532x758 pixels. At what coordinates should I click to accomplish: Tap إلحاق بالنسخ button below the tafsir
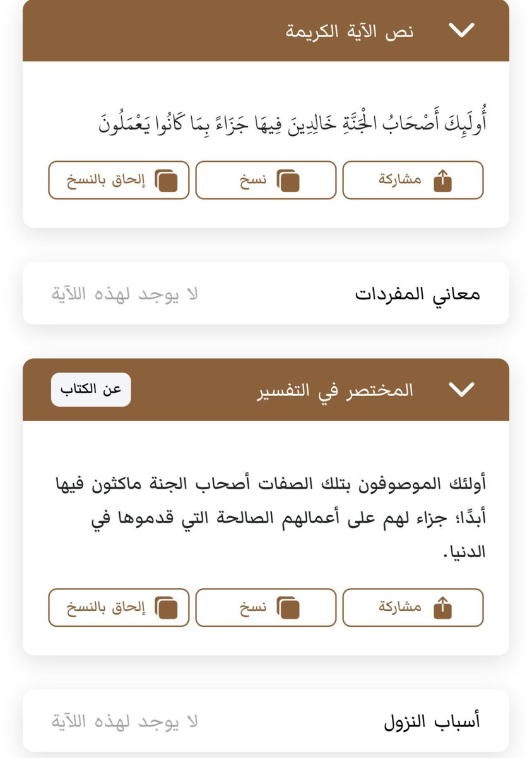tap(119, 608)
